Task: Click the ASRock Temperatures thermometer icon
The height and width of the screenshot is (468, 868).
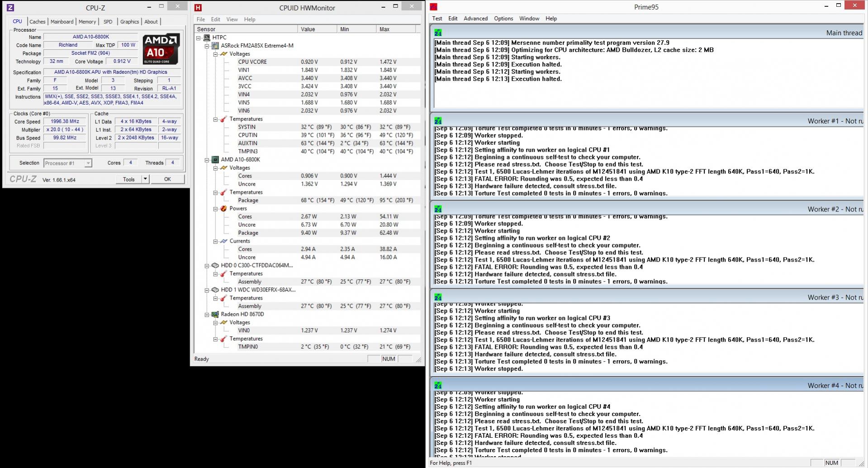Action: pos(223,119)
